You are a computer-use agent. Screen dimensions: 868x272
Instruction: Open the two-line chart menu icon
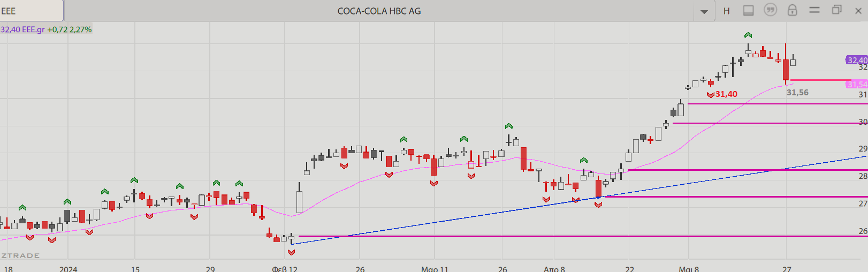pos(814,10)
